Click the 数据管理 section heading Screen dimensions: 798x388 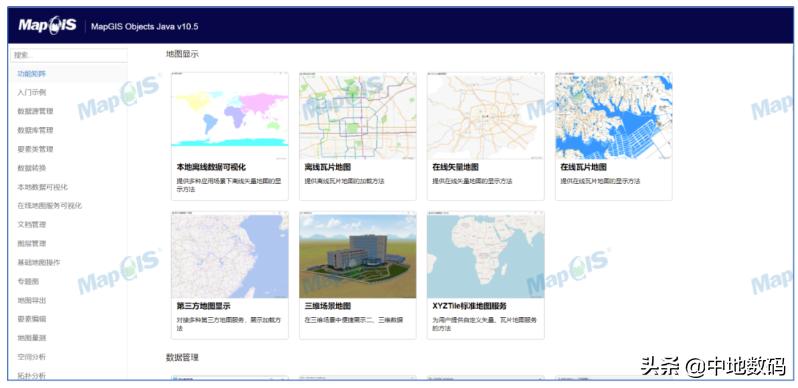(x=182, y=357)
